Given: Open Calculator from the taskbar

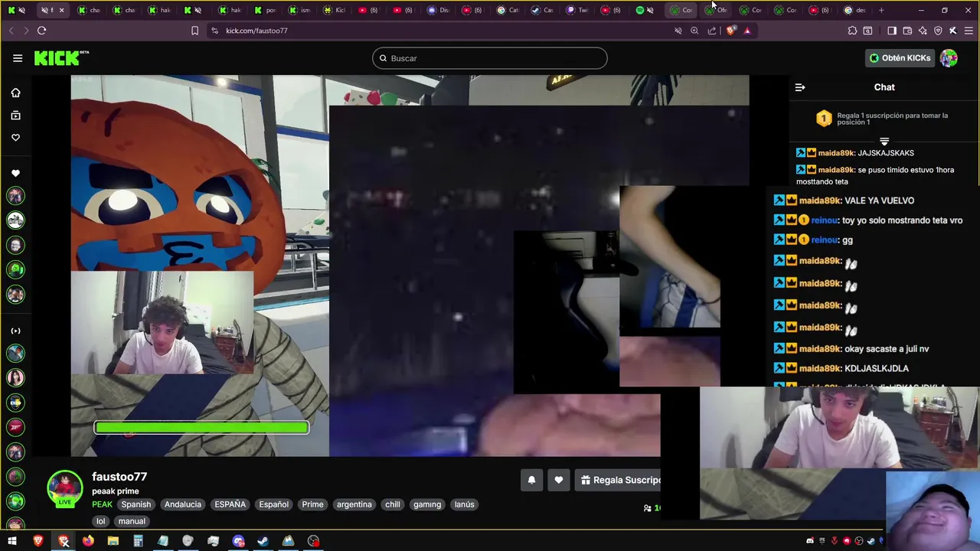Looking at the screenshot, I should click(138, 541).
